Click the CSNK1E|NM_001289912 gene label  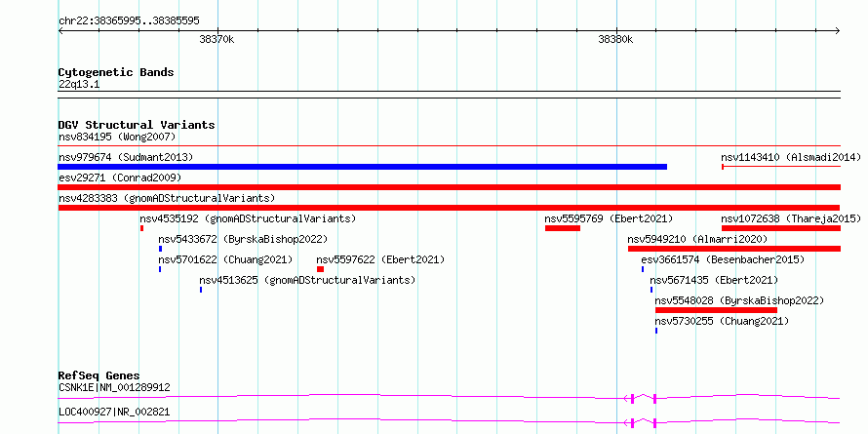pos(114,387)
